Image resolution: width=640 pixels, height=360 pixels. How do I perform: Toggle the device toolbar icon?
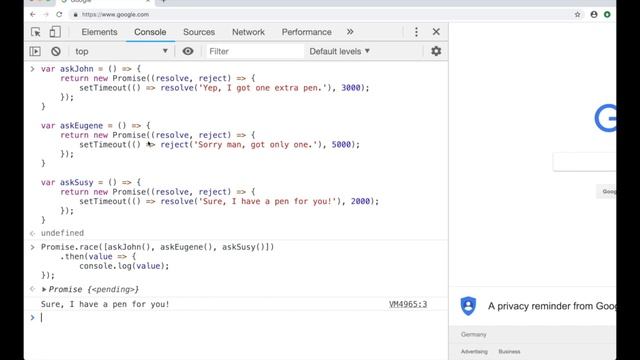[x=55, y=32]
